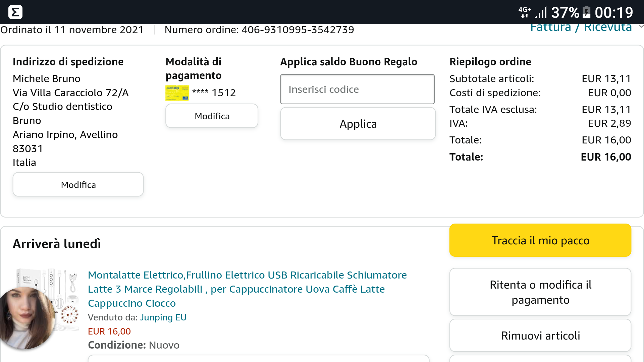
Task: Open the Fattura / Ricevuta link
Action: [x=581, y=27]
